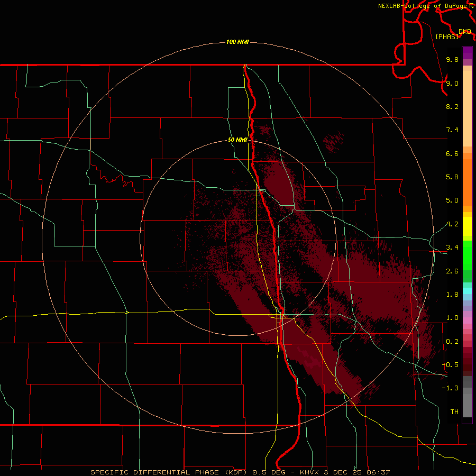Select the light peach segment of the color bar
The width and height of the screenshot is (476, 476).
(467, 108)
